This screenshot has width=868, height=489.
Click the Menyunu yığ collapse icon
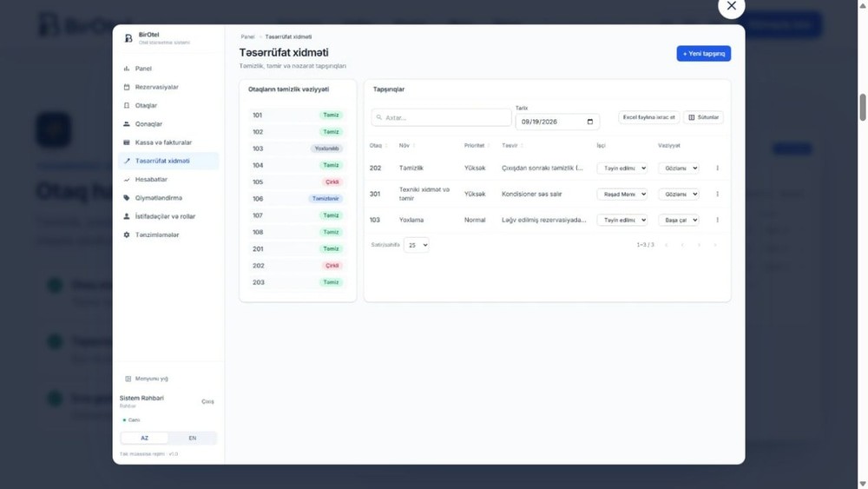128,379
